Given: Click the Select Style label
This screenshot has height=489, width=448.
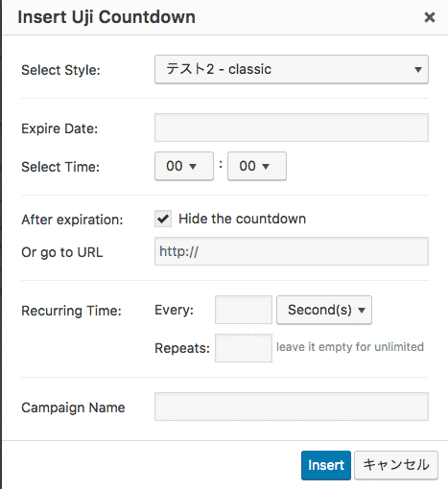Looking at the screenshot, I should point(60,70).
